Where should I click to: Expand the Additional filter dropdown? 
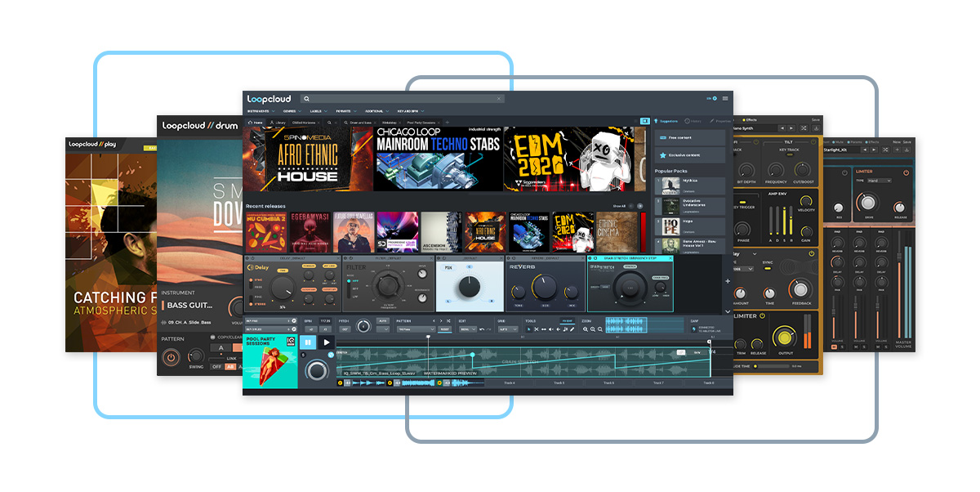click(377, 111)
